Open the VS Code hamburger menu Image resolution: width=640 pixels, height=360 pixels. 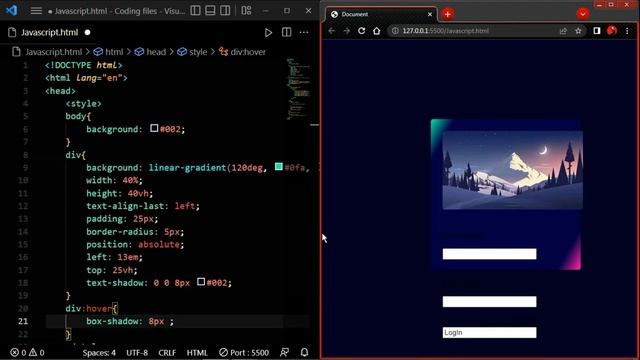point(36,11)
